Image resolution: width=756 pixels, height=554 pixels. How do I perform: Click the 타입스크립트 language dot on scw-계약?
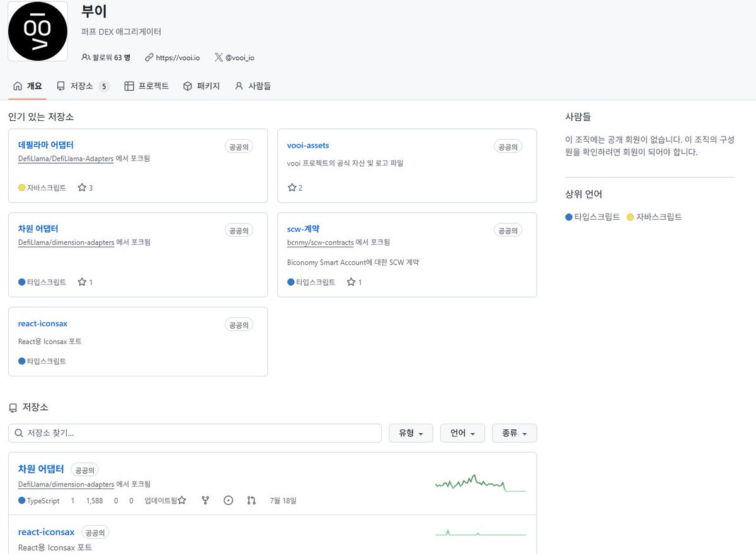[291, 282]
